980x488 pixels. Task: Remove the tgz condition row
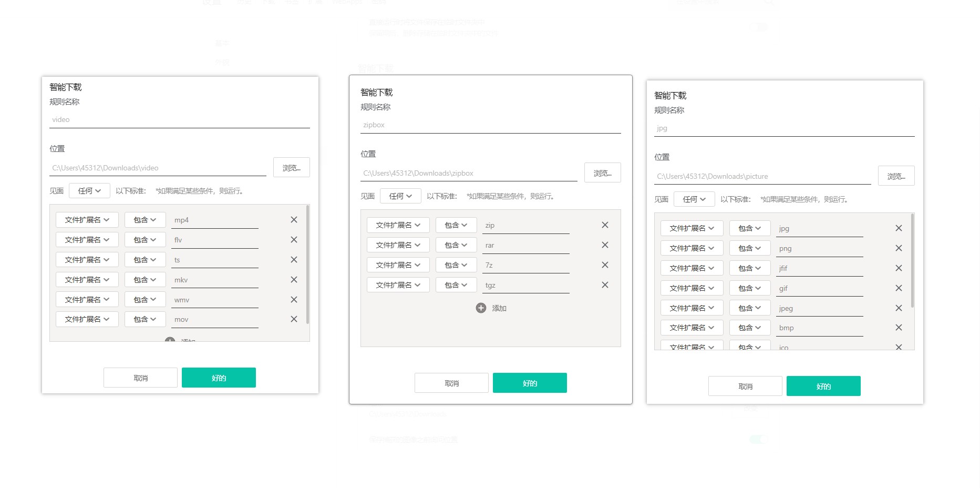point(605,285)
